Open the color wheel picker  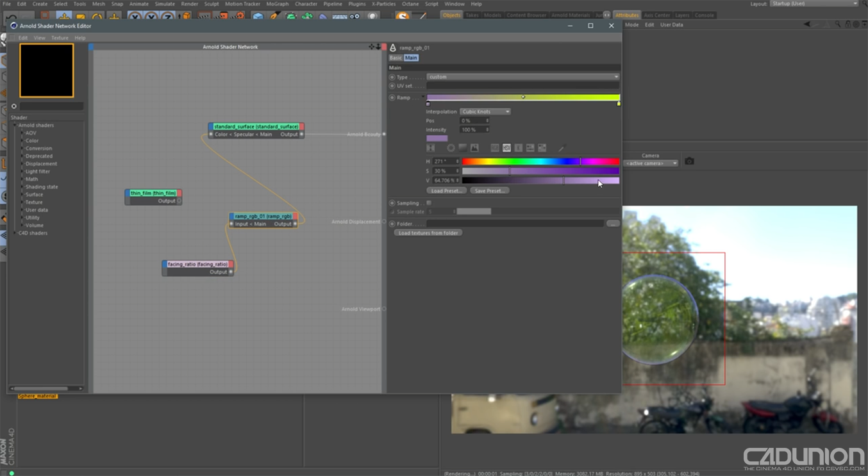coord(451,148)
